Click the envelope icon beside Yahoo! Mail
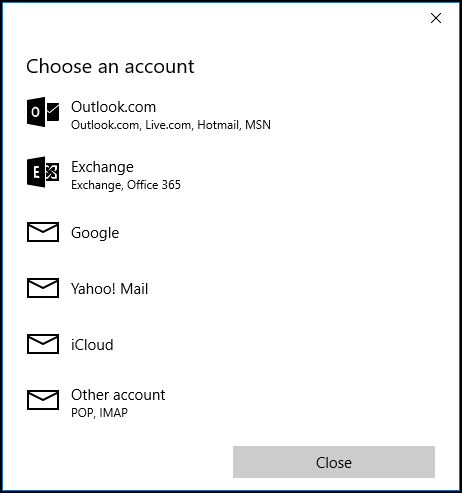The height and width of the screenshot is (493, 462). tap(43, 288)
